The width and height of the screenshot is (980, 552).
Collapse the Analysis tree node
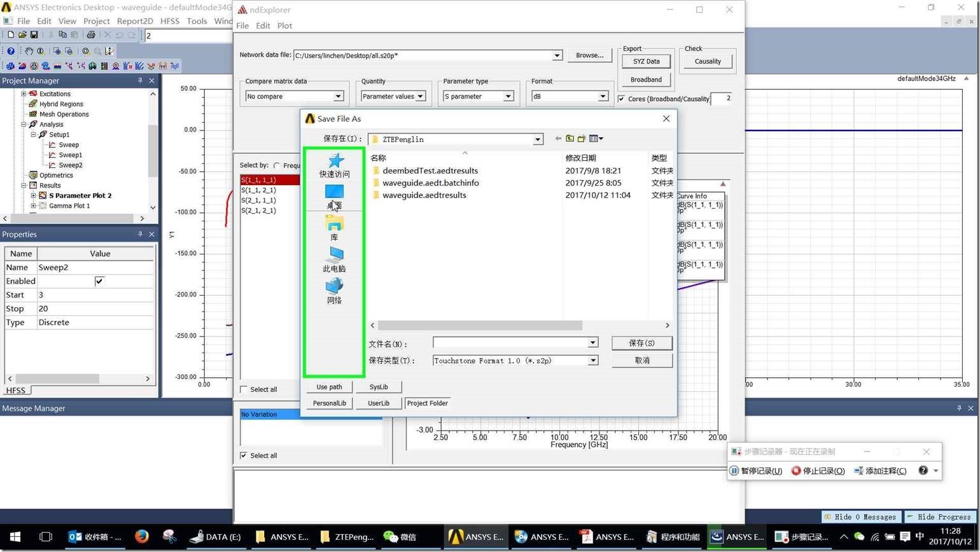coord(24,124)
